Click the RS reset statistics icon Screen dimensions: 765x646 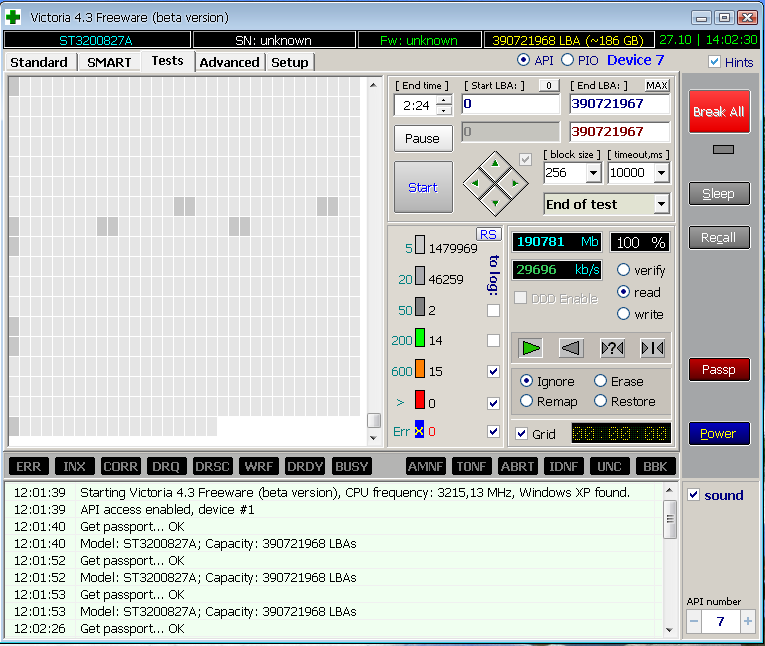pyautogui.click(x=488, y=234)
